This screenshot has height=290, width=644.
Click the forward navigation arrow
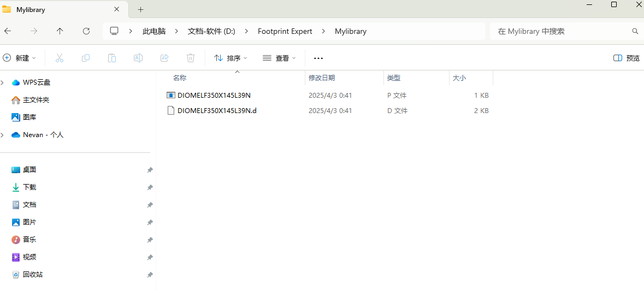click(x=34, y=31)
